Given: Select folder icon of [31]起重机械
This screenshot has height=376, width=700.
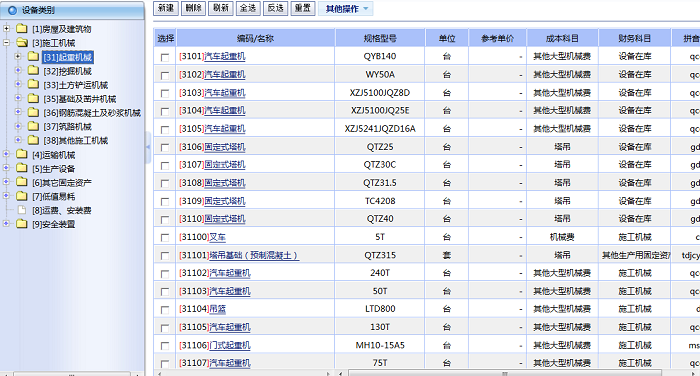Looking at the screenshot, I should [x=33, y=57].
